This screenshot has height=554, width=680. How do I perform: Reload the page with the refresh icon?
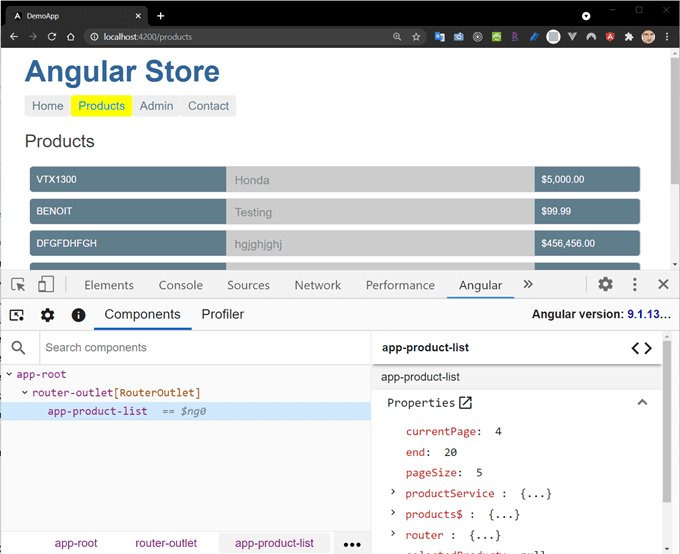(x=52, y=37)
